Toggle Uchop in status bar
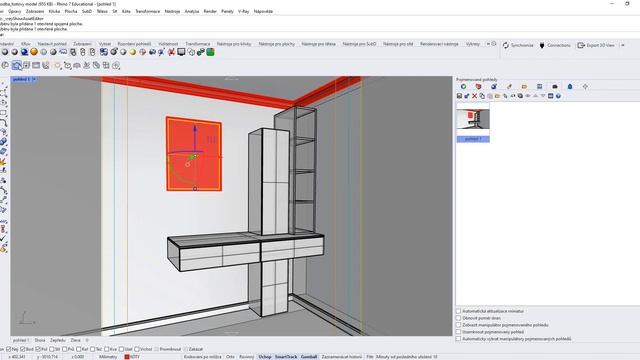640x360 pixels. click(264, 357)
